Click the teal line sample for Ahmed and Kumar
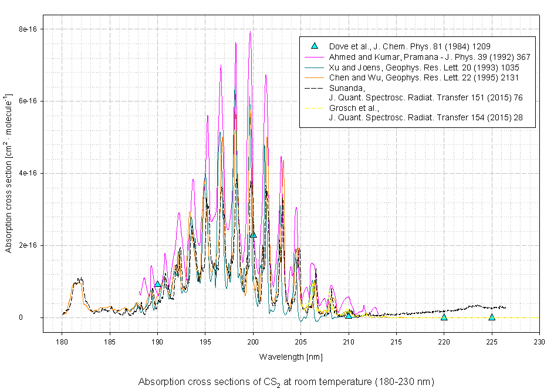The width and height of the screenshot is (554, 392). pyautogui.click(x=315, y=57)
